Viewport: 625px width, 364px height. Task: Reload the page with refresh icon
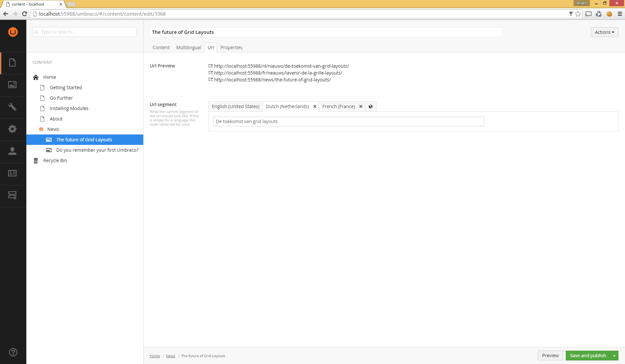tap(24, 14)
